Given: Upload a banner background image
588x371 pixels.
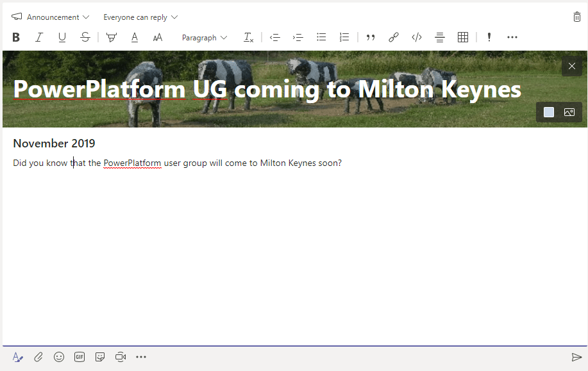Looking at the screenshot, I should (x=569, y=112).
